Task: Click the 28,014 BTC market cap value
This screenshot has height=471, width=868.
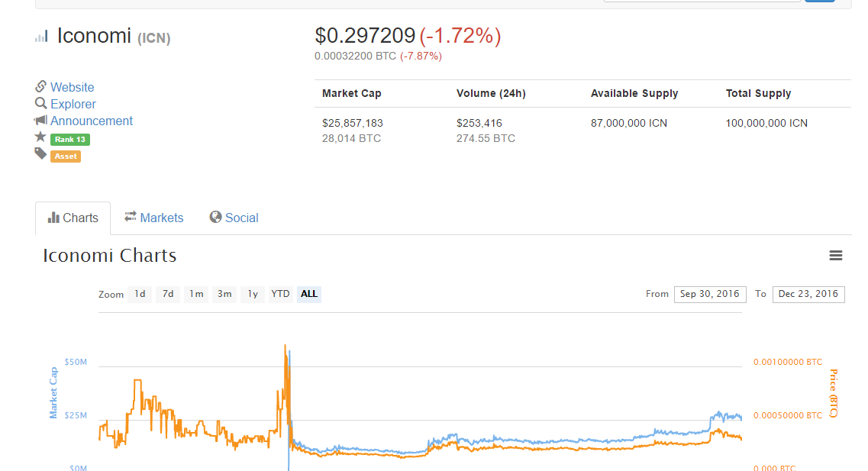Action: (x=351, y=138)
